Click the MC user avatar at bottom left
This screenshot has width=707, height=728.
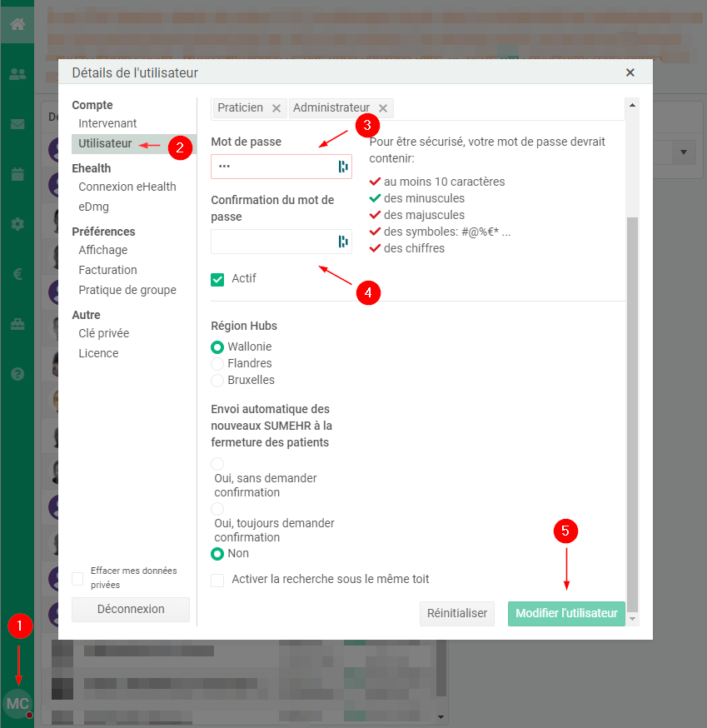click(17, 704)
